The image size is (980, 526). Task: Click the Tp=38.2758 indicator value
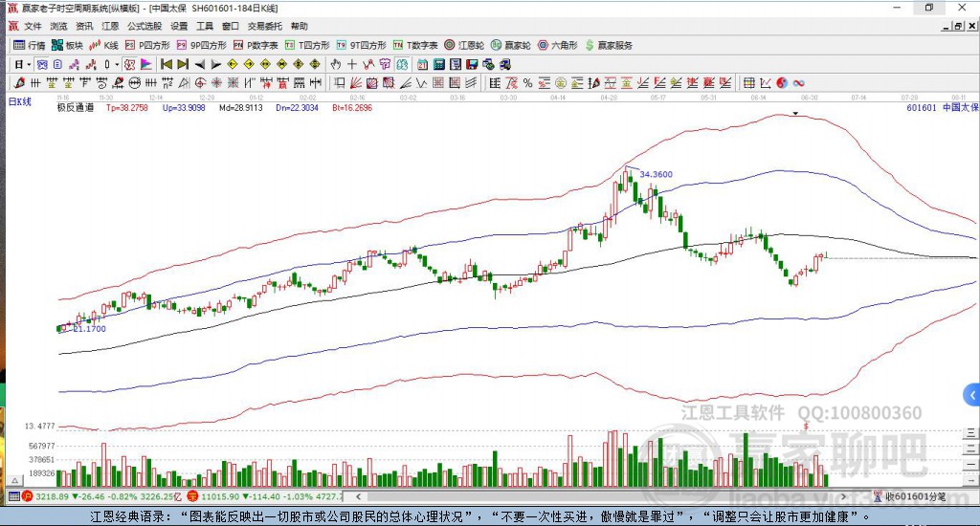click(x=127, y=107)
